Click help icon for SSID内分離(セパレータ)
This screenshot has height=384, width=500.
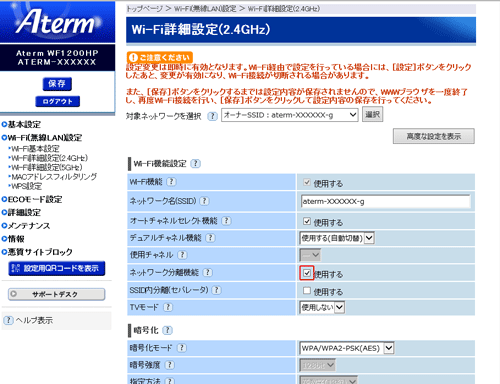coord(217,290)
